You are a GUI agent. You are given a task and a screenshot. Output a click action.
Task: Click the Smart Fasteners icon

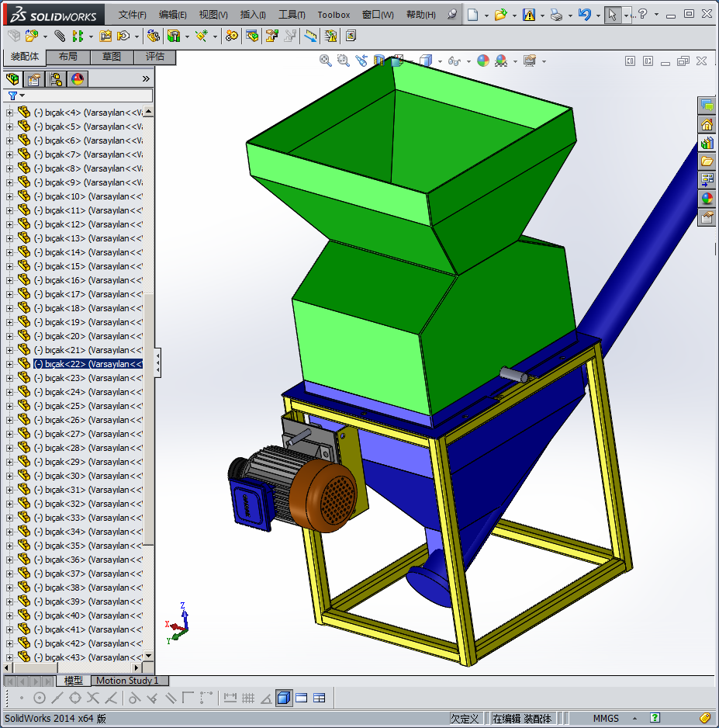click(105, 36)
